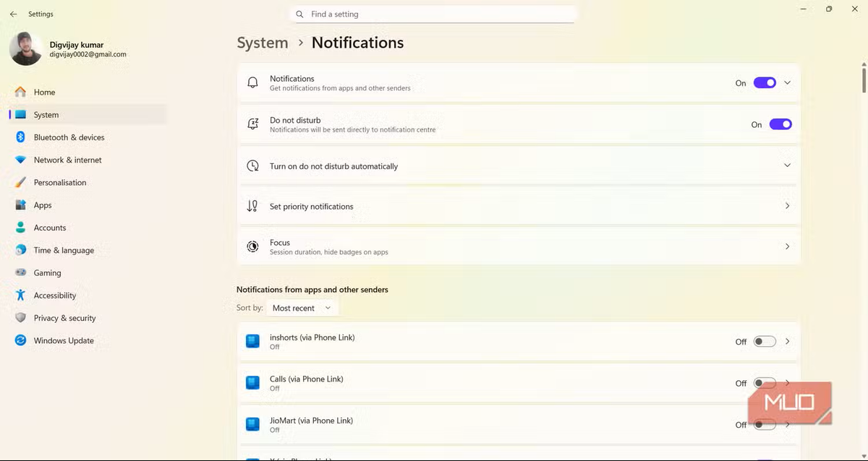Open Calls notification settings chevron

(788, 383)
